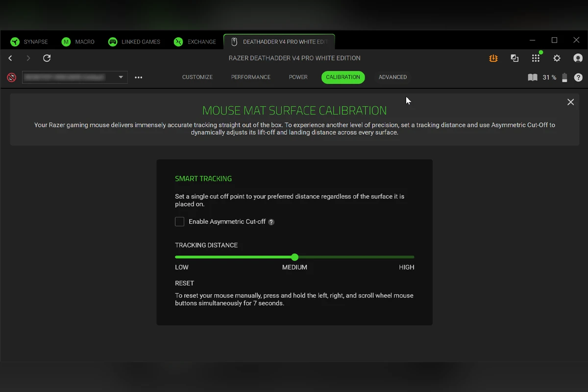Click the orange chip module icon
The width and height of the screenshot is (588, 392).
point(493,58)
